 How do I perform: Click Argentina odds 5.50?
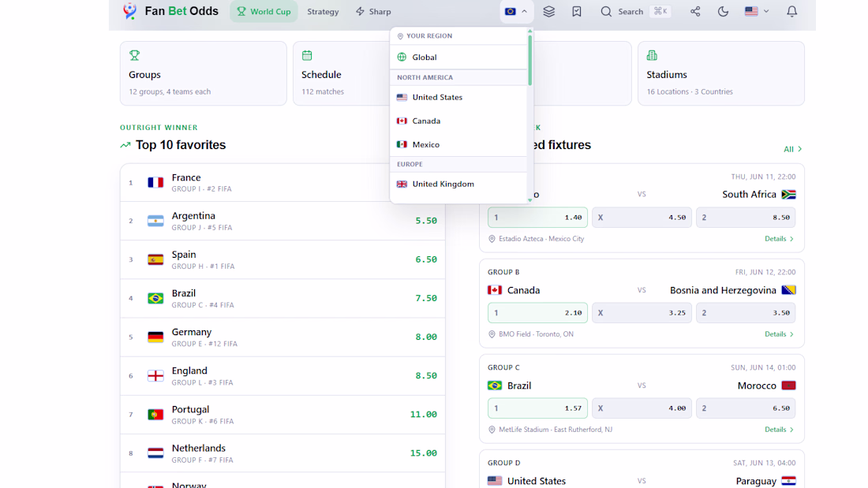point(425,221)
